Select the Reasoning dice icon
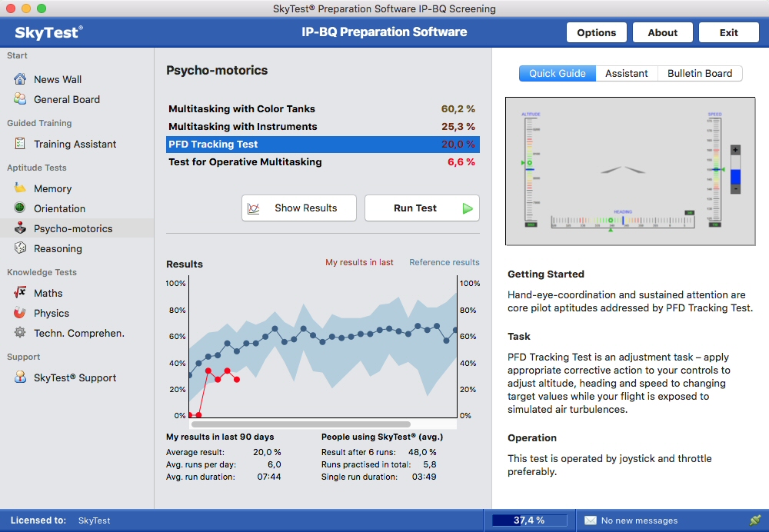 (20, 248)
